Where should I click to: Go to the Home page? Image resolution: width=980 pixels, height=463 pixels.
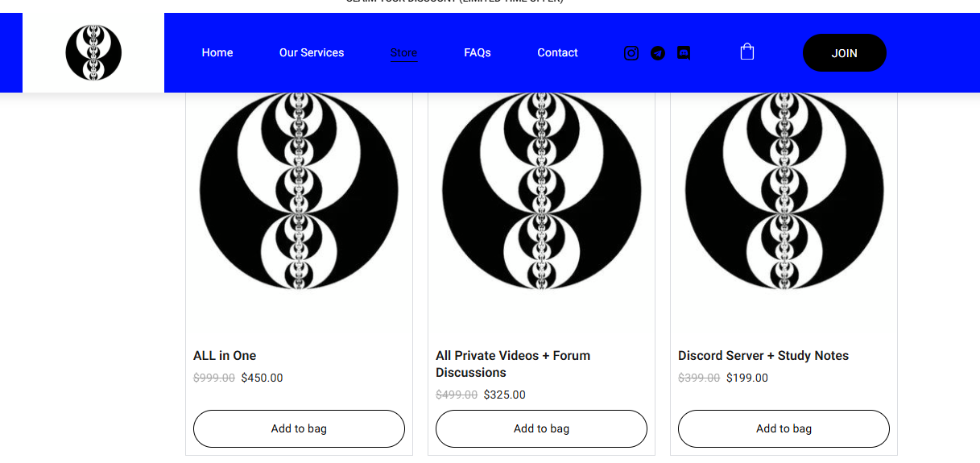[x=217, y=53]
